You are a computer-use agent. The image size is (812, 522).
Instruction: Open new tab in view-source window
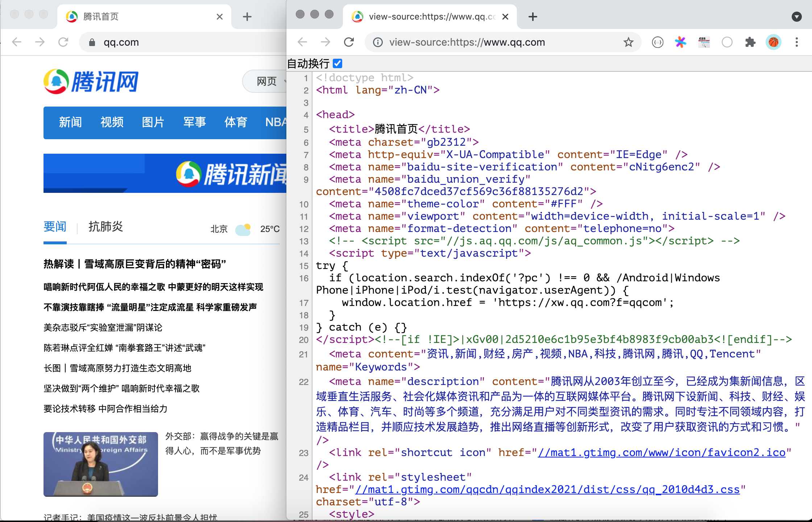pos(533,17)
